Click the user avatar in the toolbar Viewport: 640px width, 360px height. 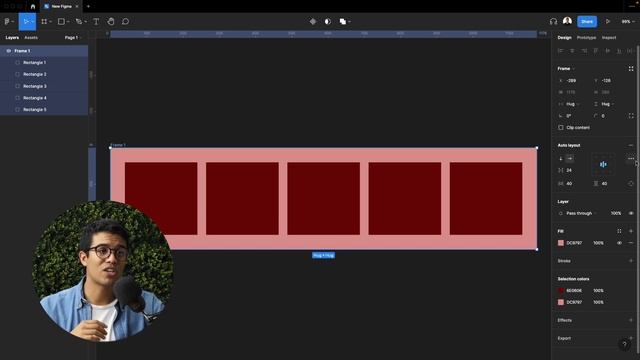coord(567,21)
